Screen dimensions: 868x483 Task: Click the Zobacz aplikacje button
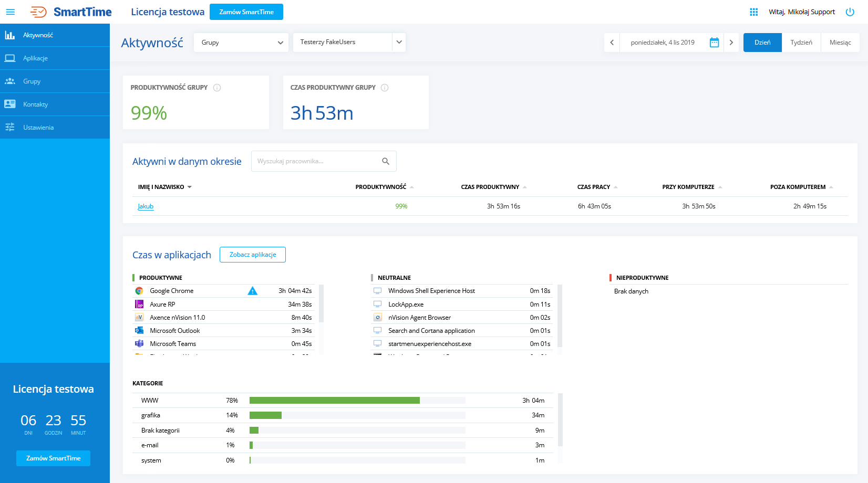(x=252, y=255)
